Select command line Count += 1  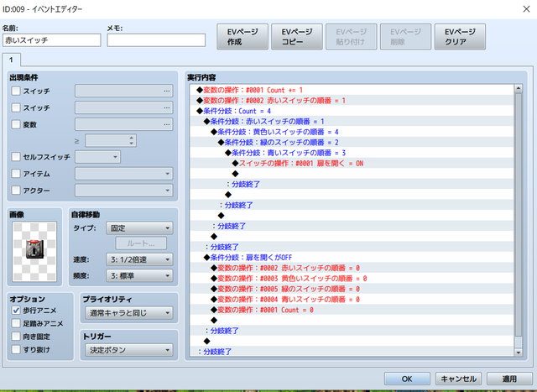coord(352,90)
